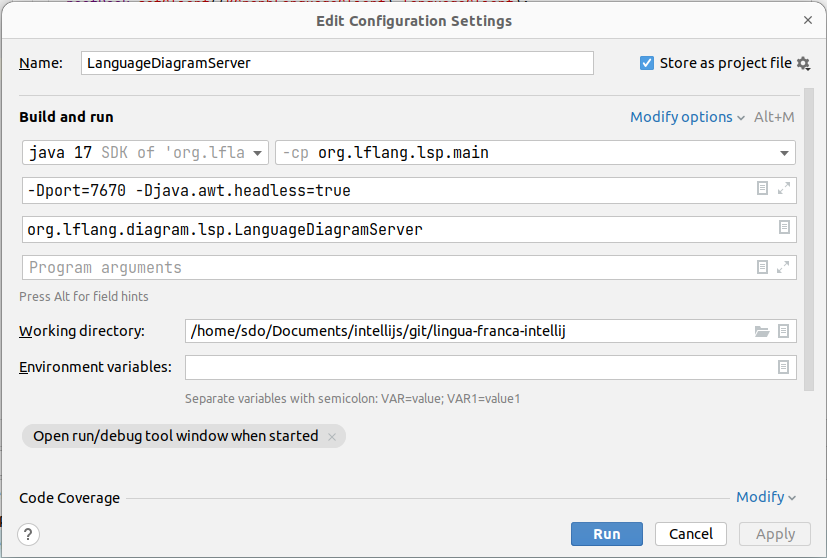
Task: Open the Environment variables editor icon
Action: (784, 367)
